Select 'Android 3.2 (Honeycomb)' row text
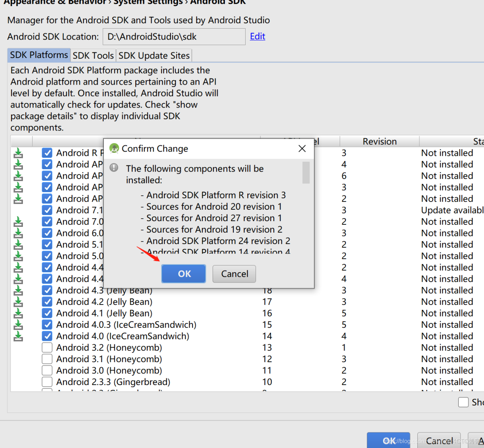Image resolution: width=484 pixels, height=448 pixels. tap(109, 347)
